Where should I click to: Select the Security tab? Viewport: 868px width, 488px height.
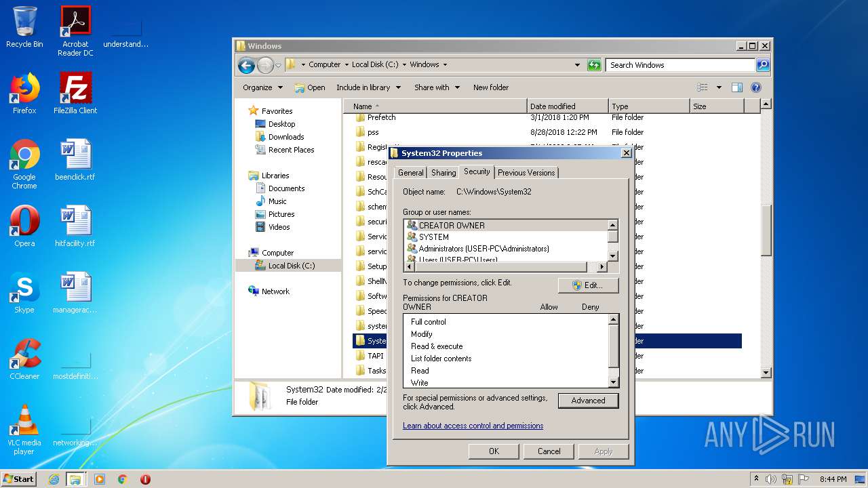[477, 171]
